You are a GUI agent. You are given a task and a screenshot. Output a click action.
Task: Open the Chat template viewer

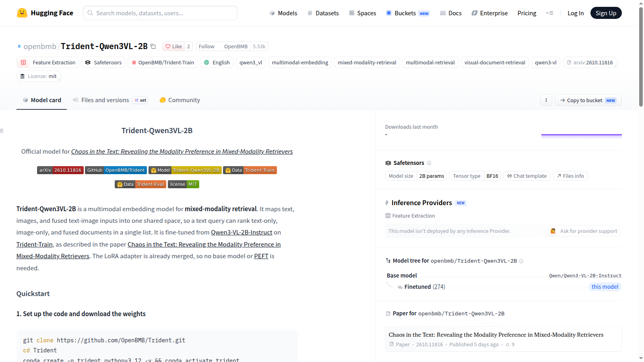pyautogui.click(x=527, y=176)
